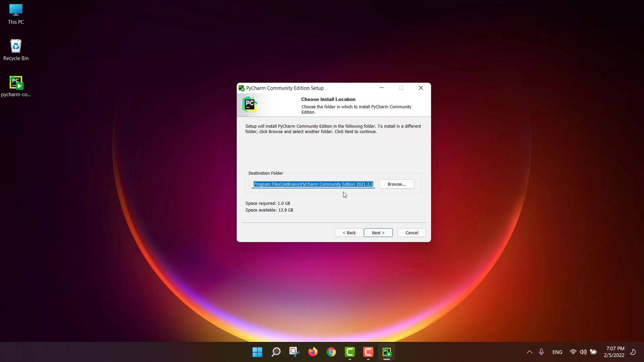644x362 pixels.
Task: Open the Windows Start menu
Action: coord(257,352)
